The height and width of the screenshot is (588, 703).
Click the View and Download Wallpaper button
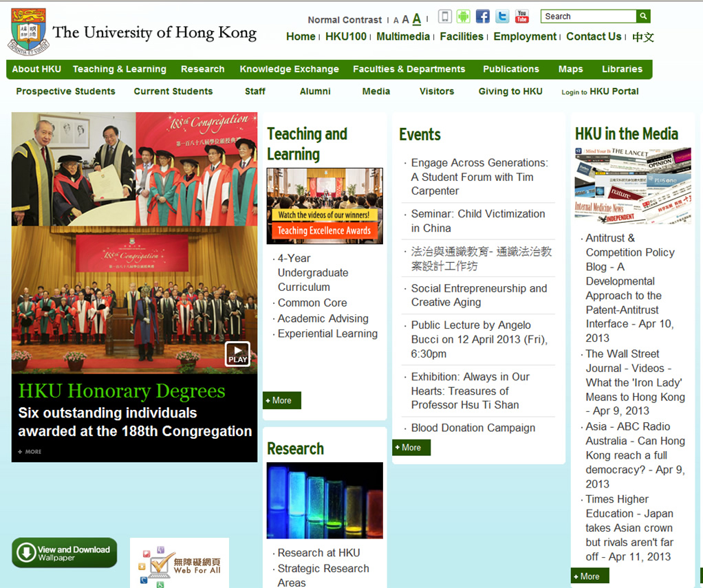(65, 553)
